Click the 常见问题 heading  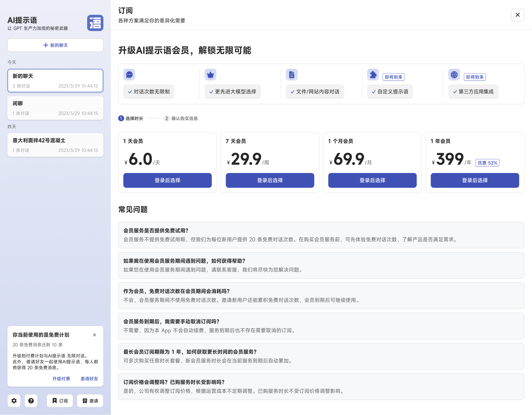click(x=133, y=209)
